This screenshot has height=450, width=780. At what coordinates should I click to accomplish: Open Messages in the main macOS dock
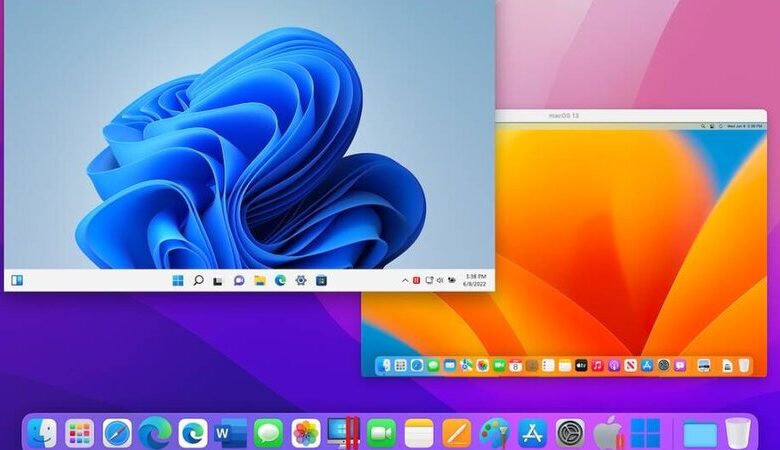[269, 434]
